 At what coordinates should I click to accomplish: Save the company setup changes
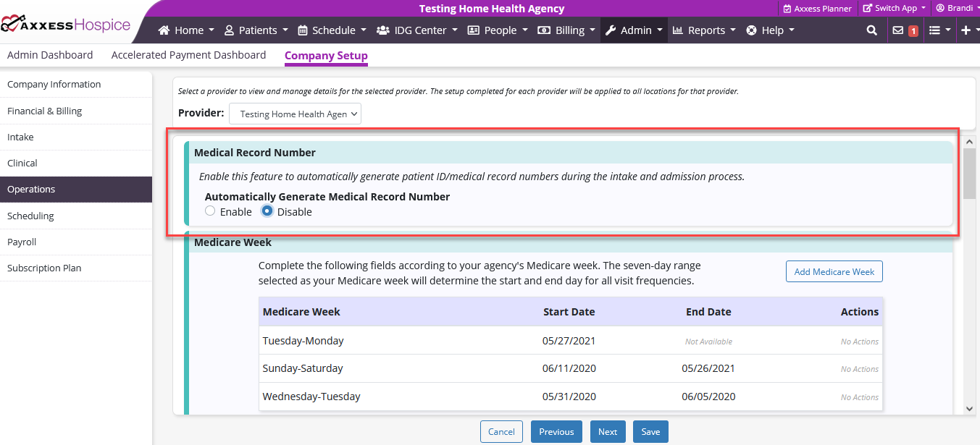[650, 431]
